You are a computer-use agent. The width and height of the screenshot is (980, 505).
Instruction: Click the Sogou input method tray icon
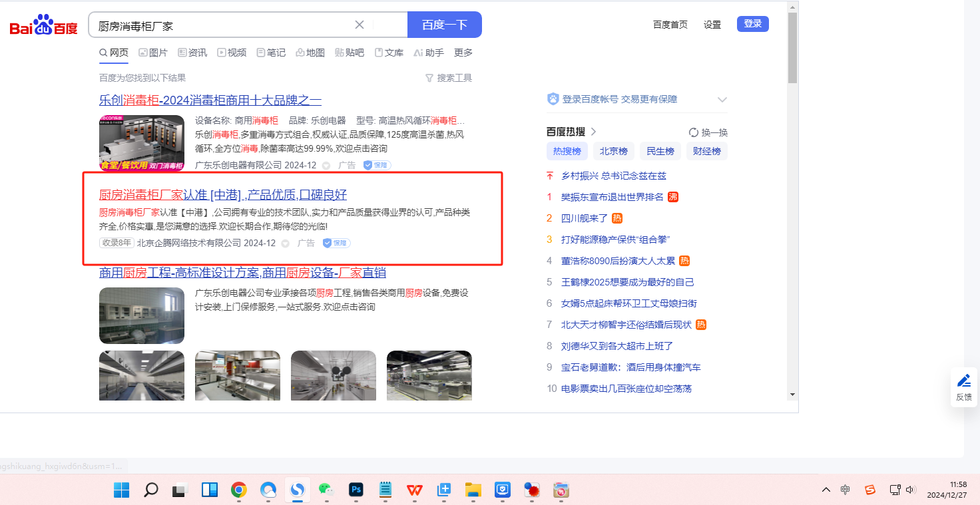point(870,490)
